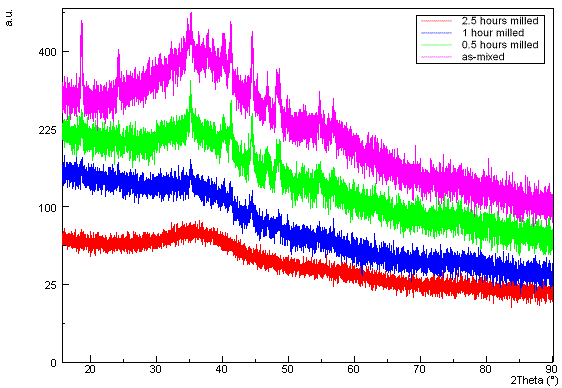
Task: Click the red legend line sample
Action: tap(437, 21)
